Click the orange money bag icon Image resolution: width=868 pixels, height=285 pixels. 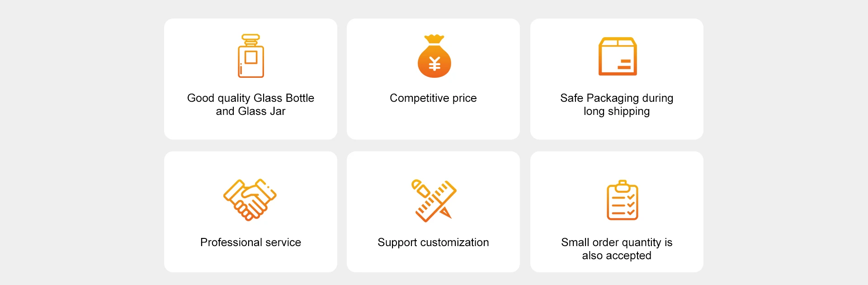coord(434,56)
